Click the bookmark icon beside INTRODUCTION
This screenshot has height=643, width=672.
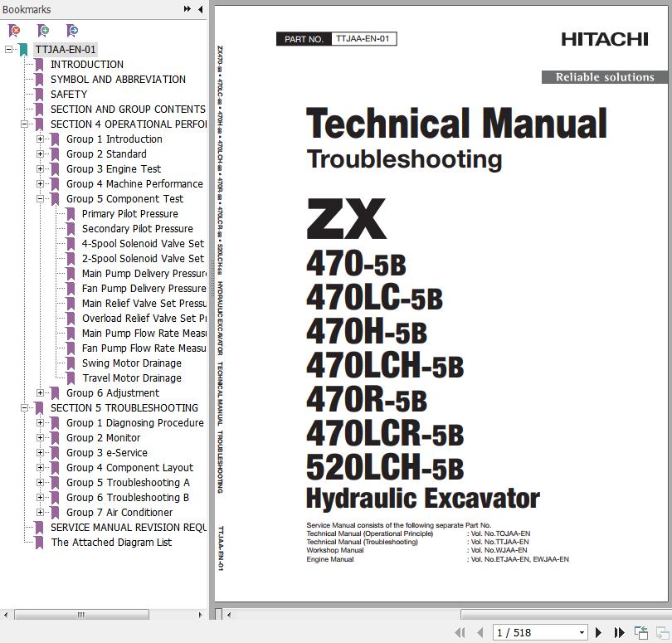click(39, 65)
